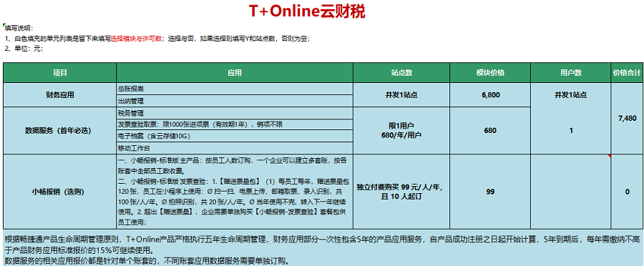
Task: Select the user count cell showing 1
Action: click(571, 131)
